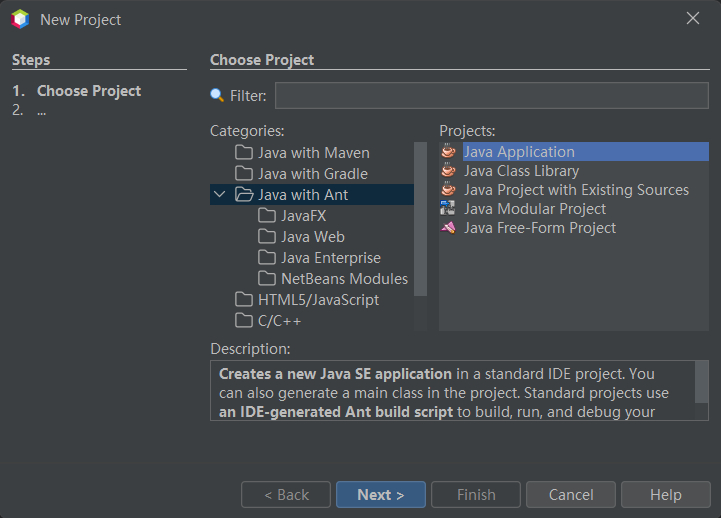The height and width of the screenshot is (518, 721).
Task: Click the Java Application project icon
Action: click(449, 152)
